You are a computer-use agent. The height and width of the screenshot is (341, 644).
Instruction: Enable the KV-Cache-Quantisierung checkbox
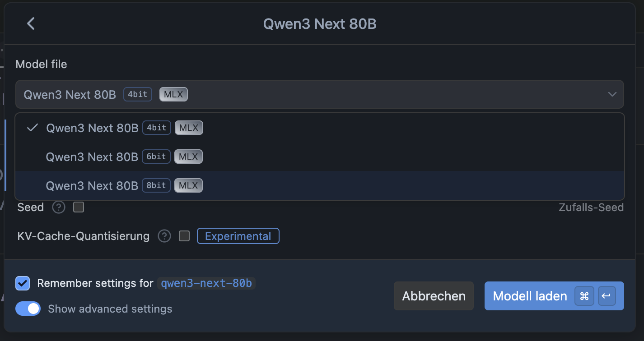point(184,236)
